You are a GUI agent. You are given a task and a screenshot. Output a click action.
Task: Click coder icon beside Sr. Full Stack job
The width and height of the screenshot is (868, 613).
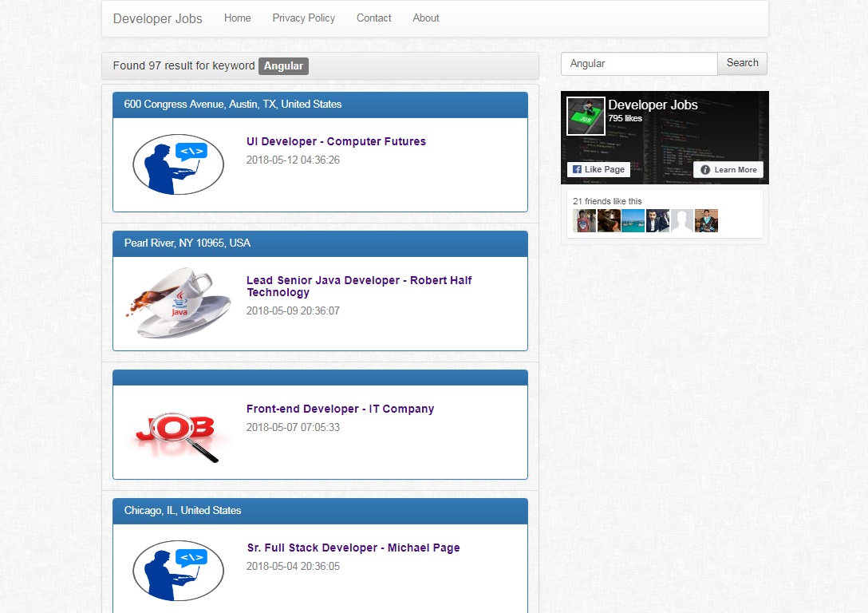point(178,571)
